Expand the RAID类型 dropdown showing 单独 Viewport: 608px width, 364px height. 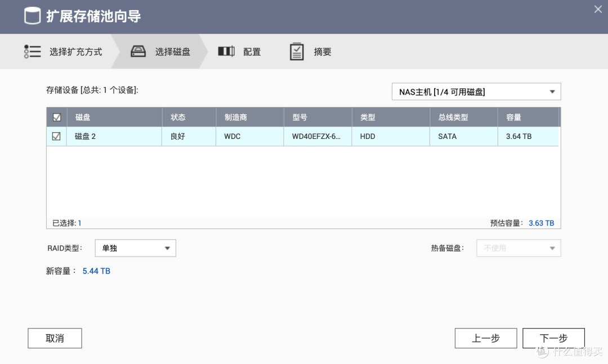(135, 248)
